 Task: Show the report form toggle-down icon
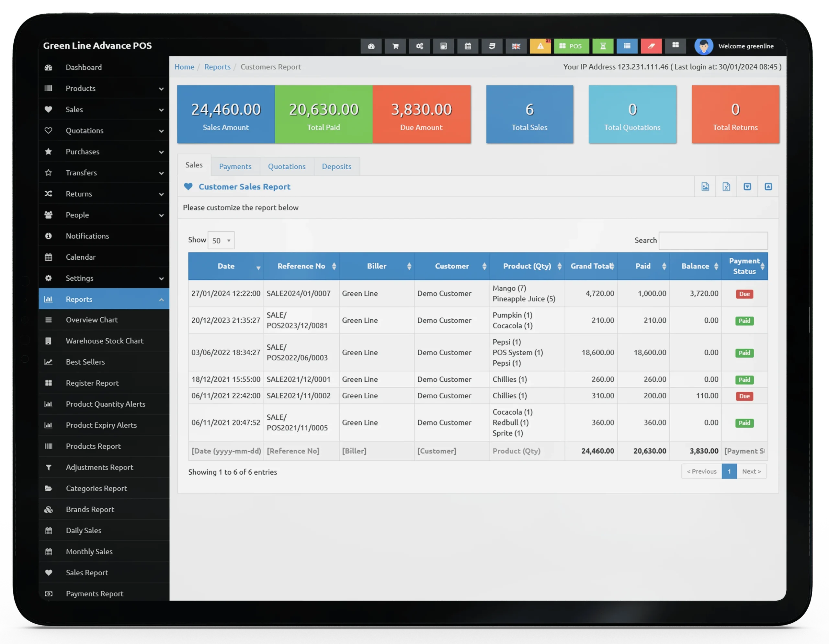click(x=747, y=186)
